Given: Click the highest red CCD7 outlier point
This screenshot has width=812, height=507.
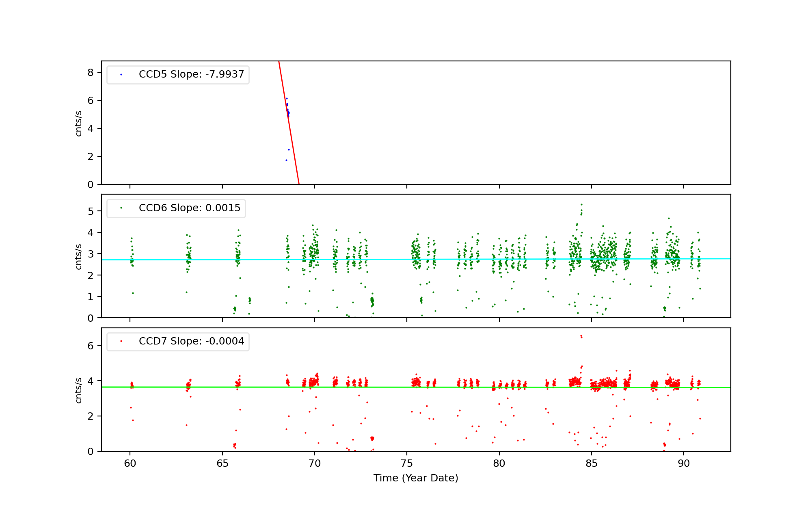Looking at the screenshot, I should coord(581,336).
